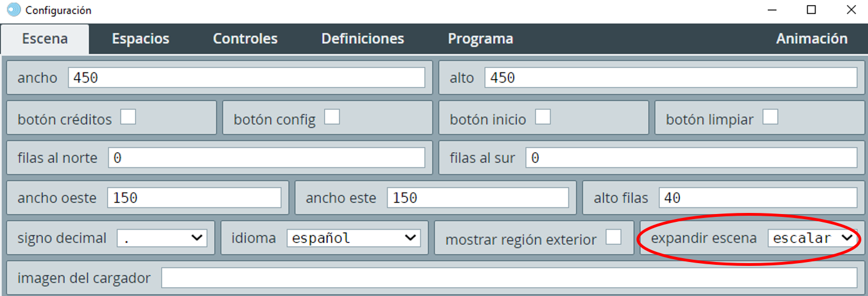Click the filas al norte field
Screen dimensions: 868x296
pyautogui.click(x=266, y=158)
